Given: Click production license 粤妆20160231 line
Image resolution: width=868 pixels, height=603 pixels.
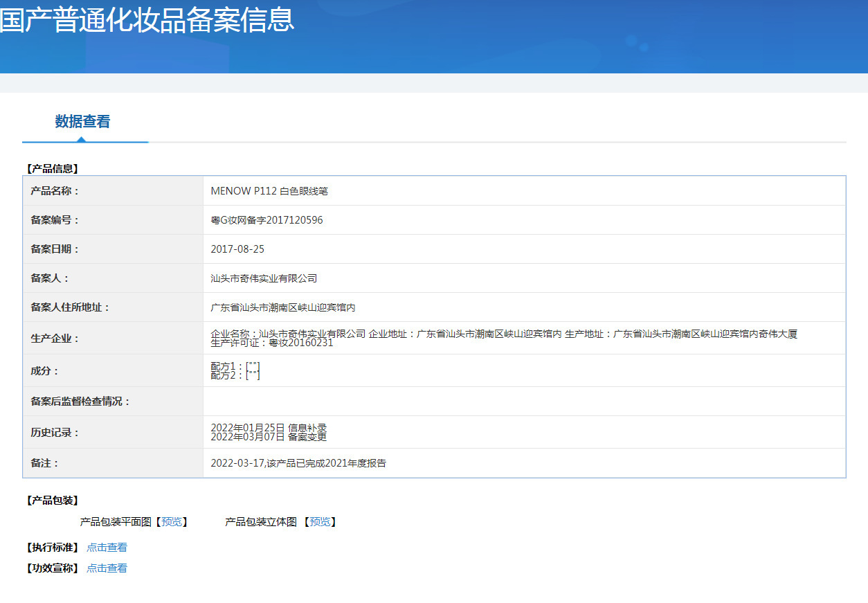Looking at the screenshot, I should [x=272, y=343].
